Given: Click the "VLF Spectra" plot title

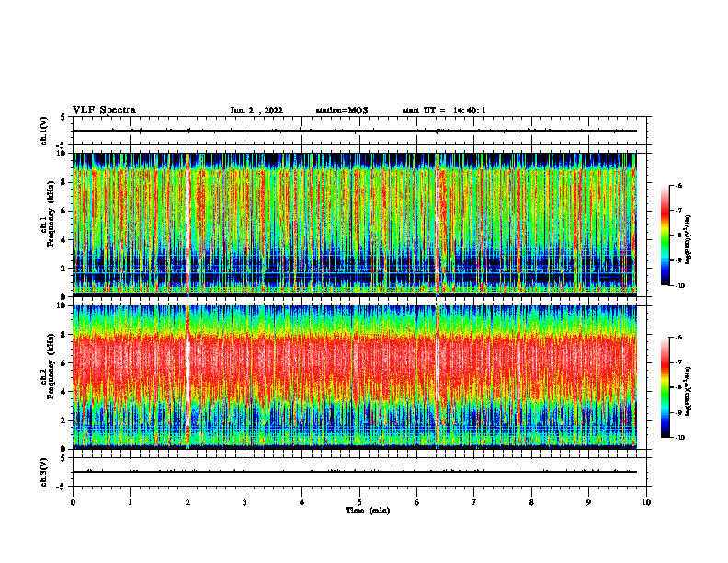Looking at the screenshot, I should pos(104,110).
